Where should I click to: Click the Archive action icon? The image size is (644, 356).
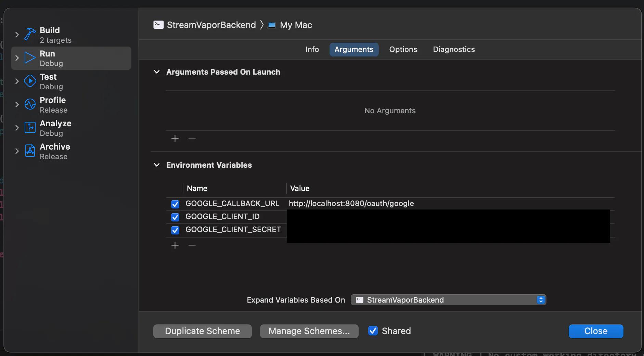click(x=30, y=151)
